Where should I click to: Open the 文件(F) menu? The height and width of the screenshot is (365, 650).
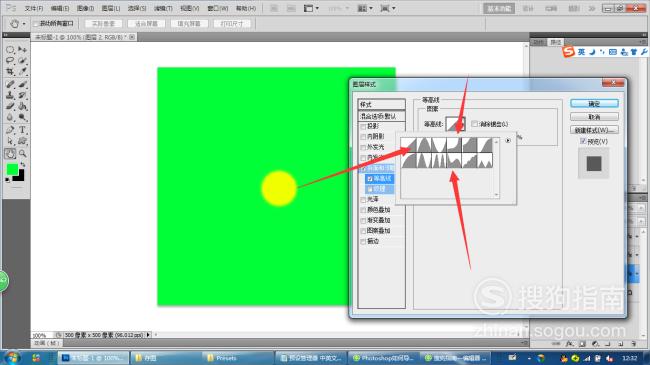click(34, 8)
